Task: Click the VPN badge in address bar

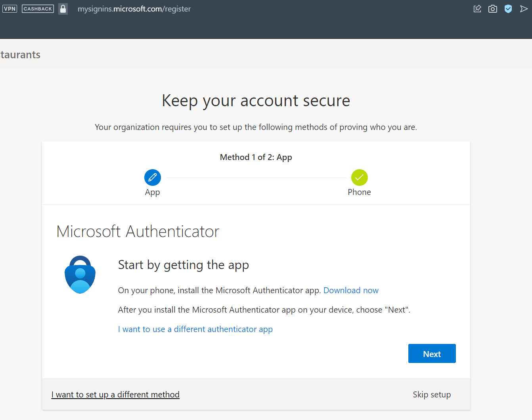Action: [10, 9]
